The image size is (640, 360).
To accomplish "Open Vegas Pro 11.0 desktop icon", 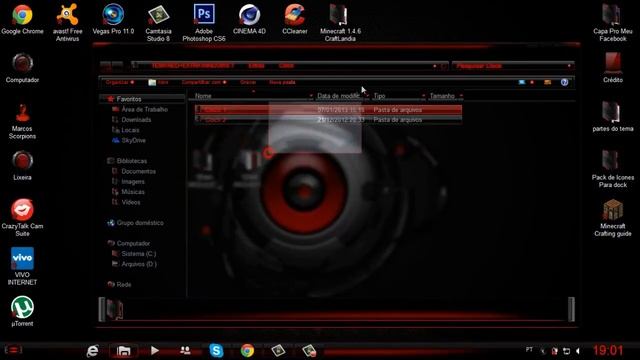I will click(x=113, y=19).
